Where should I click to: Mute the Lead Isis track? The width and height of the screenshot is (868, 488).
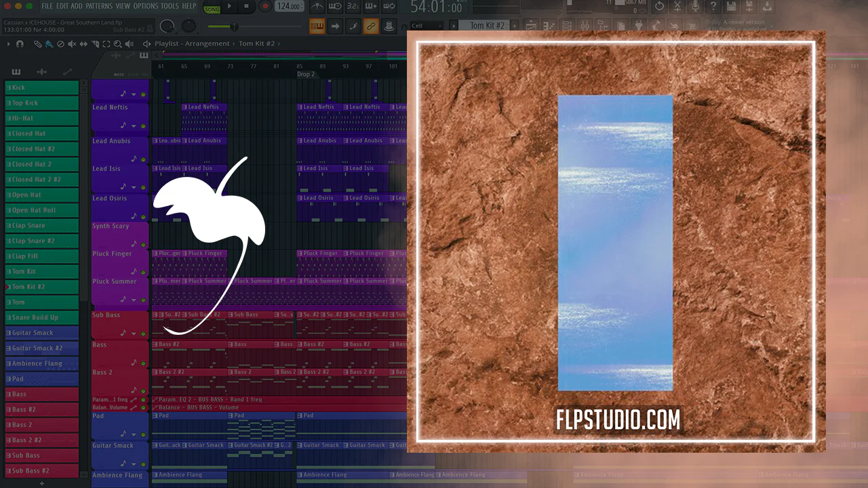pyautogui.click(x=143, y=186)
